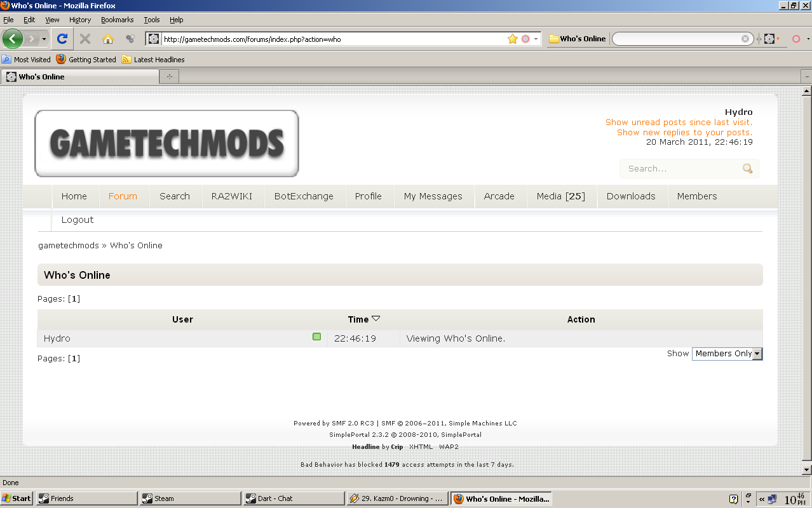
Task: Click the Logout link
Action: point(78,220)
